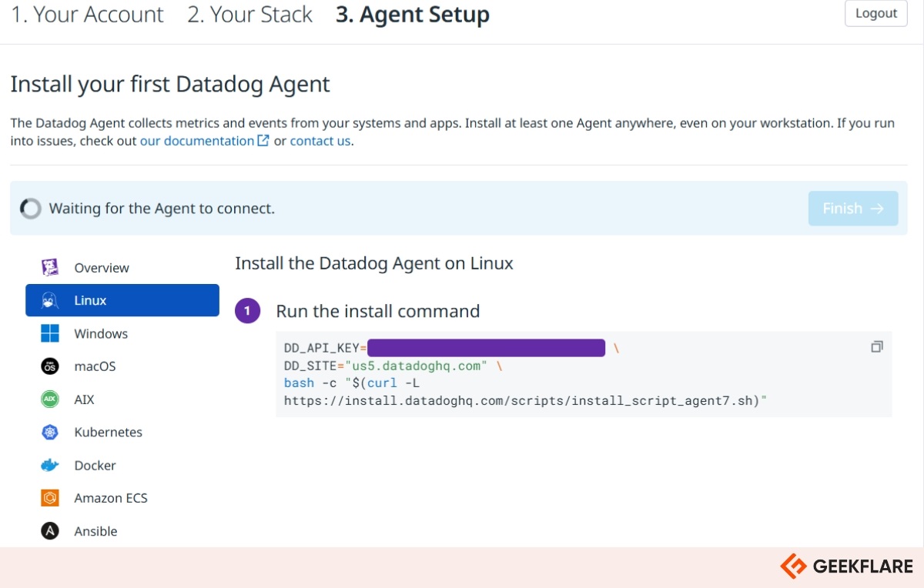The width and height of the screenshot is (924, 588).
Task: Click the Amazon ECS icon
Action: (50, 498)
